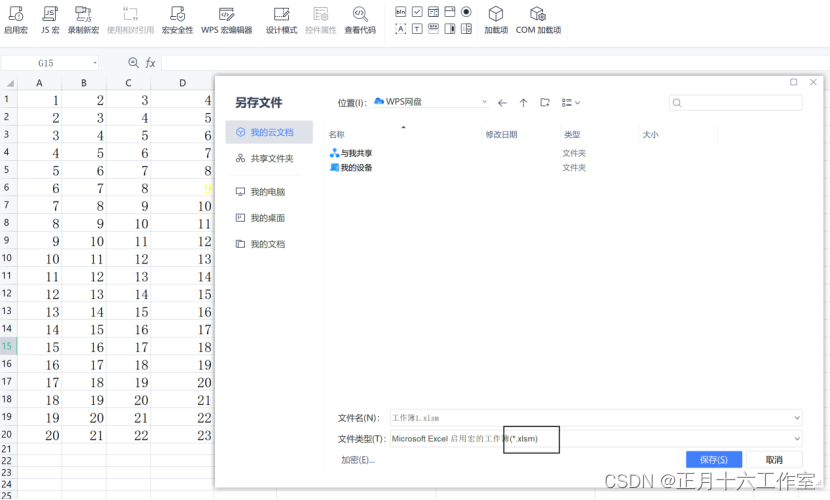Insert an option button form control

[466, 12]
